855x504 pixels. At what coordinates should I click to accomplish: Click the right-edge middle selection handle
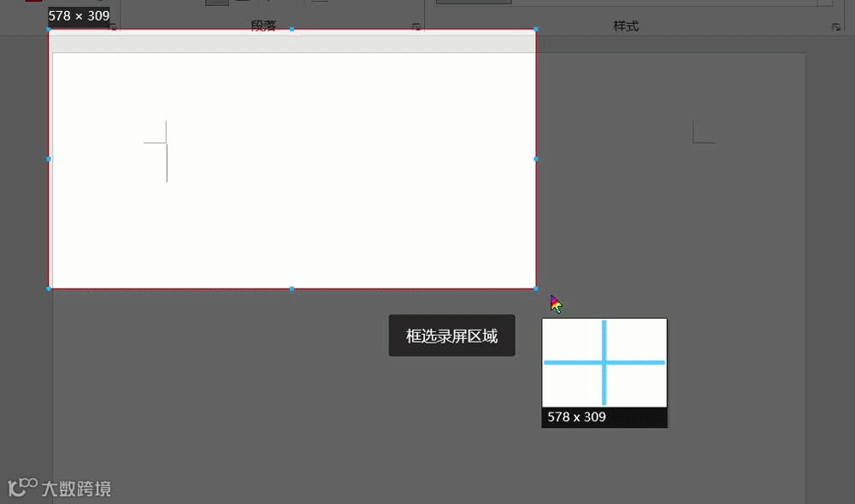pyautogui.click(x=536, y=159)
